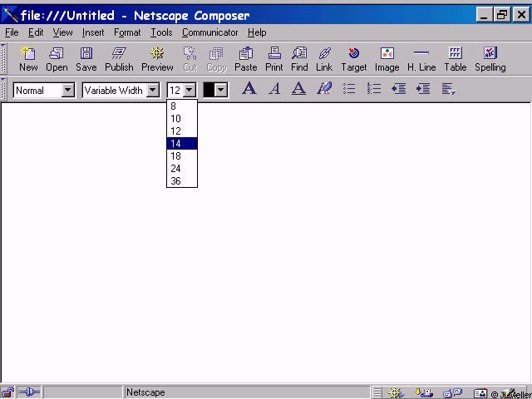Viewport: 532px width, 399px height.
Task: Open Find in page tool
Action: point(299,59)
